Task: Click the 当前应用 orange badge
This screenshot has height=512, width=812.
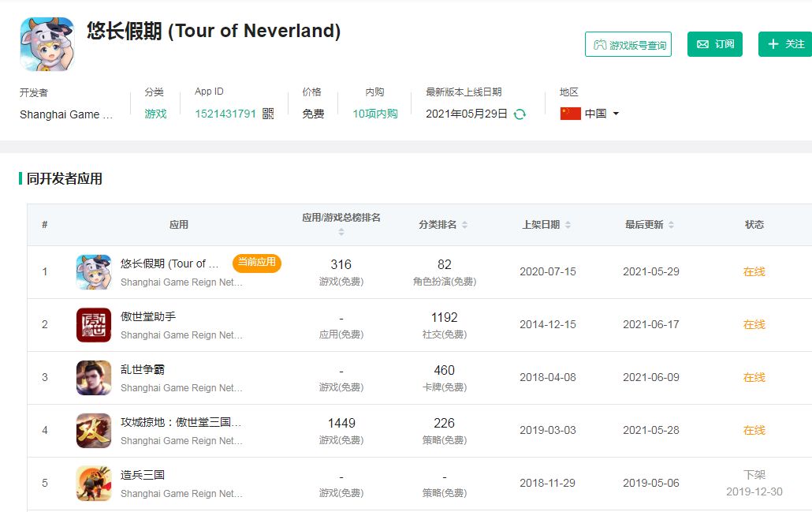Action: (x=257, y=263)
